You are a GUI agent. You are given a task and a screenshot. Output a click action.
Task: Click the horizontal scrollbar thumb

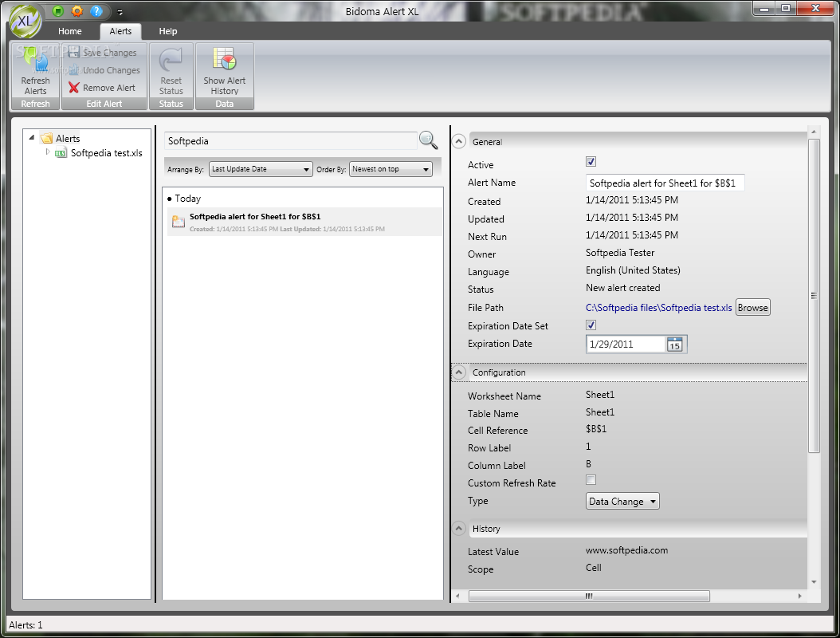pyautogui.click(x=589, y=597)
